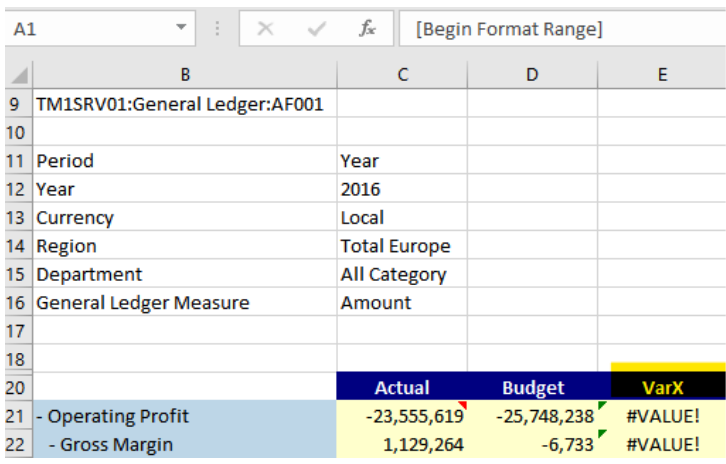Click the Period label cell

pyautogui.click(x=185, y=161)
